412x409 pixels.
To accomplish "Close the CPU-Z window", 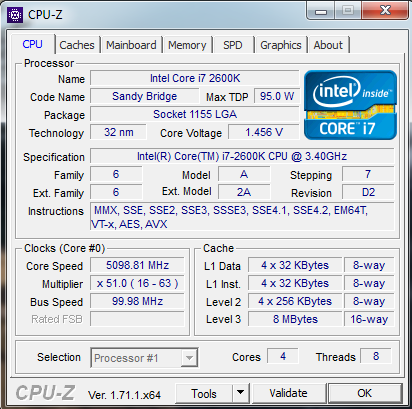I will (385, 11).
